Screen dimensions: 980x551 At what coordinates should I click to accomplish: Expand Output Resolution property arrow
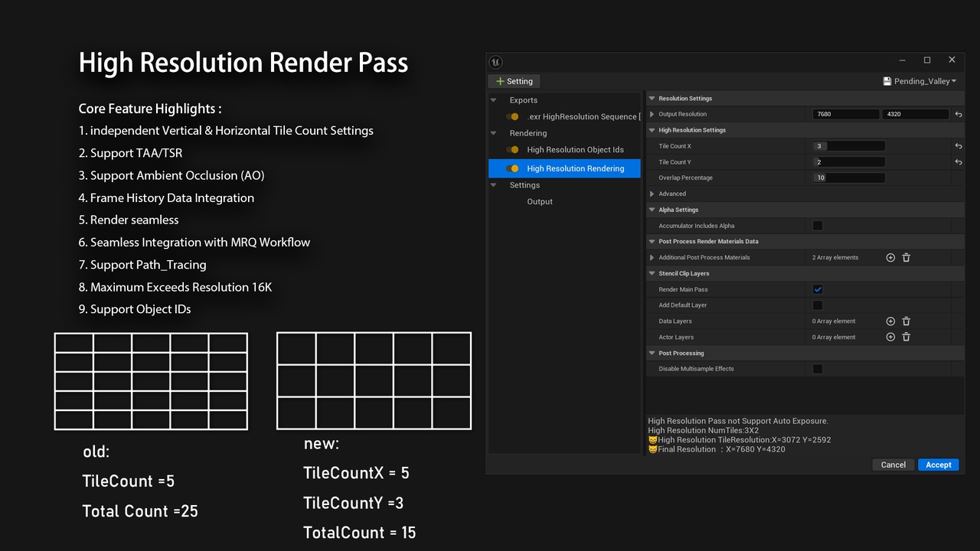pyautogui.click(x=652, y=115)
